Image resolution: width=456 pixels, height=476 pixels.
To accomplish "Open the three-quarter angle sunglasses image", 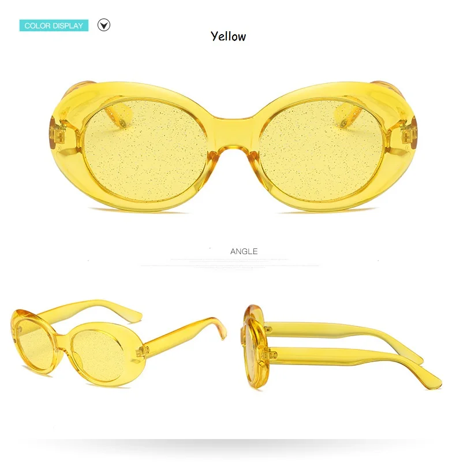I will tap(119, 343).
